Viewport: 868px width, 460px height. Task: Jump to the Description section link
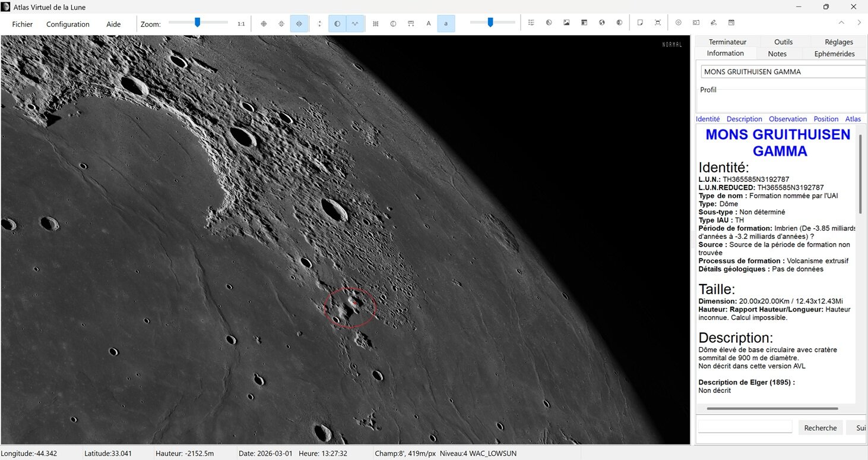coord(744,119)
